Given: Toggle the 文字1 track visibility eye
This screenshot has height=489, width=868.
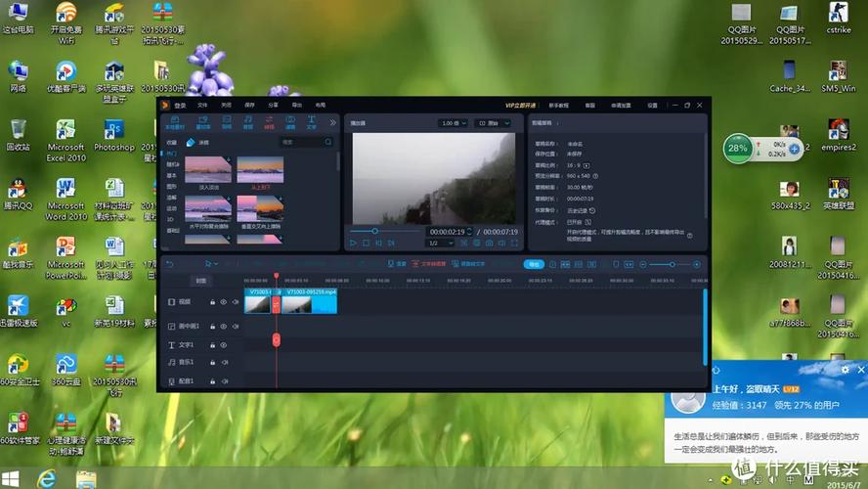Looking at the screenshot, I should pos(224,345).
